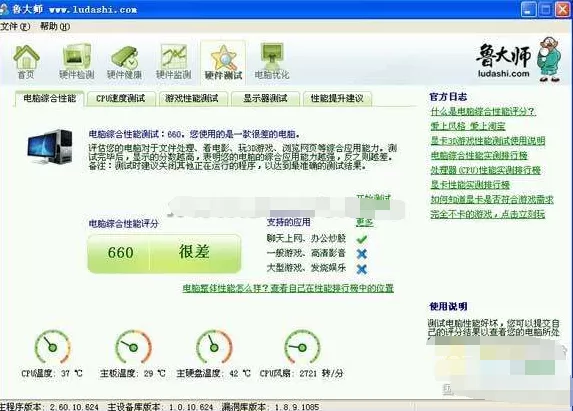Click the 主板温度: 29 ℃ reading
This screenshot has width=573, height=411.
(133, 373)
